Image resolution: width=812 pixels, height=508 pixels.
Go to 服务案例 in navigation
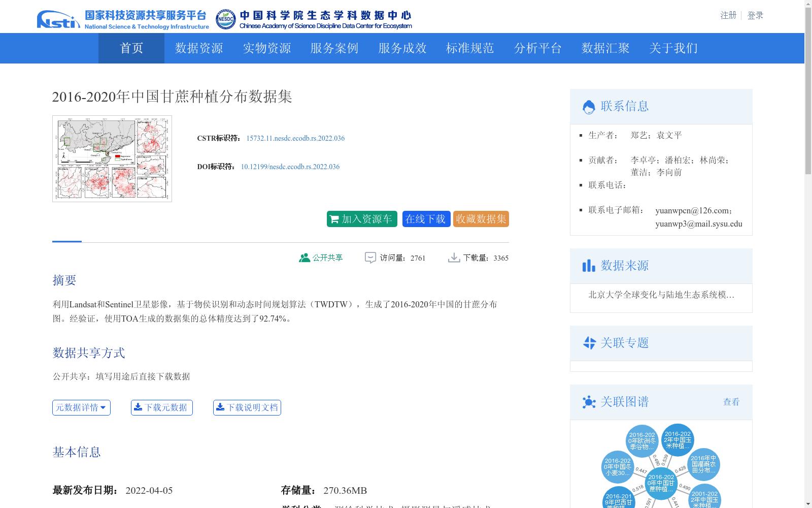[x=334, y=48]
